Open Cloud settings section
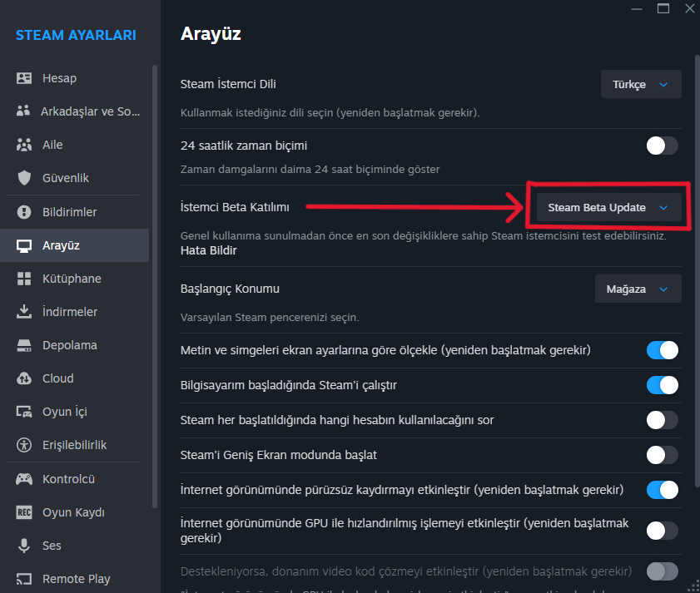 coord(75,378)
